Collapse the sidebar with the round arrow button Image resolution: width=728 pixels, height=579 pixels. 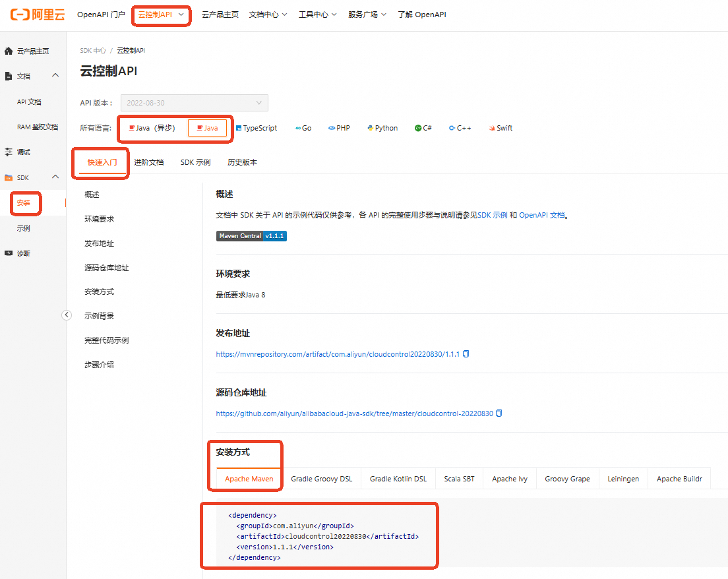[x=67, y=315]
